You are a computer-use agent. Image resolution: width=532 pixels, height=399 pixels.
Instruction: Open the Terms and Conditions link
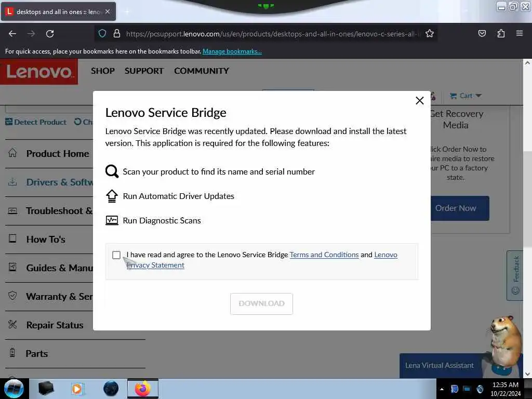click(x=324, y=255)
